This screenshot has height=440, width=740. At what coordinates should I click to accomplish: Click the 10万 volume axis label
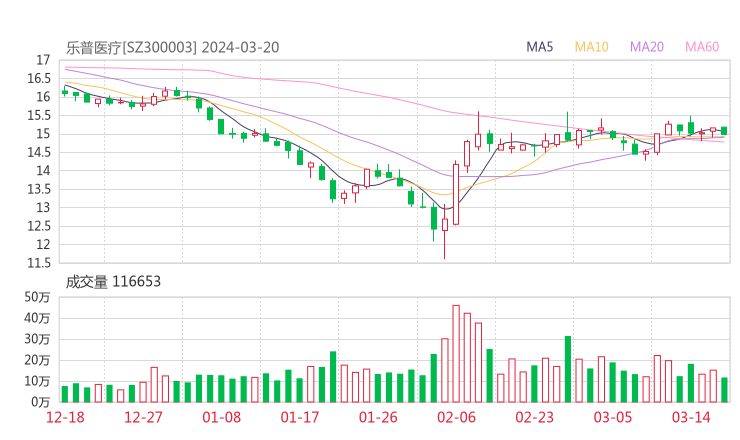[x=37, y=381]
